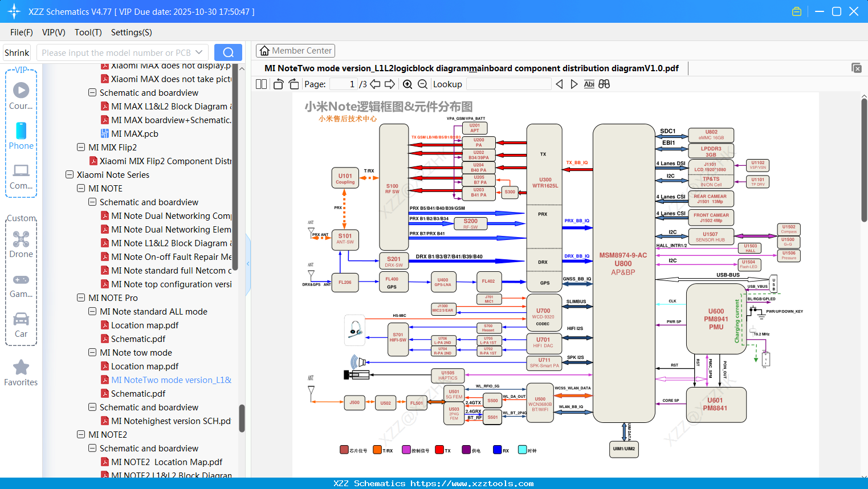The image size is (868, 489).
Task: Open the Drone schematics category icon
Action: pos(21,239)
